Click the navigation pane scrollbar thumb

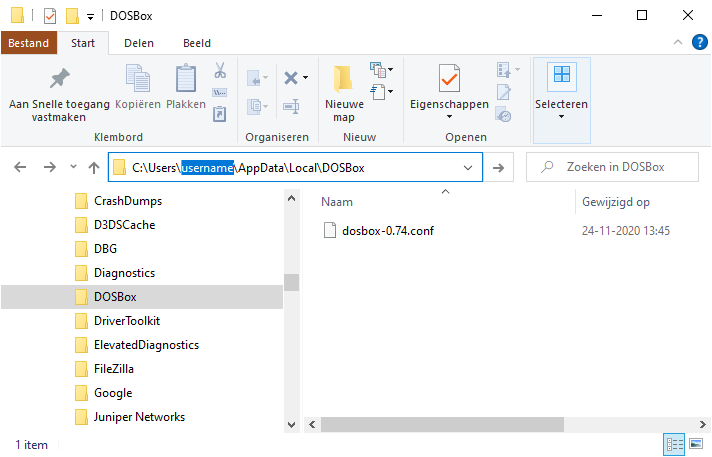(x=292, y=283)
